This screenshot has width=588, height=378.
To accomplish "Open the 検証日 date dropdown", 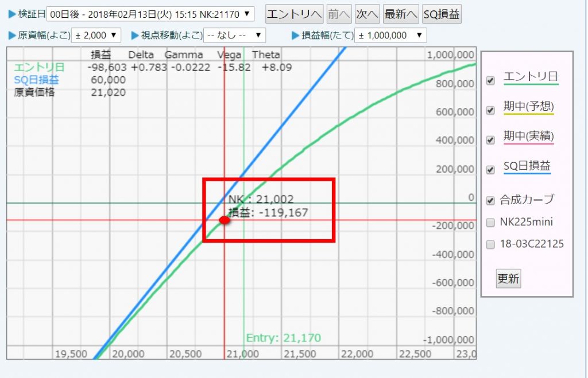I will [150, 14].
